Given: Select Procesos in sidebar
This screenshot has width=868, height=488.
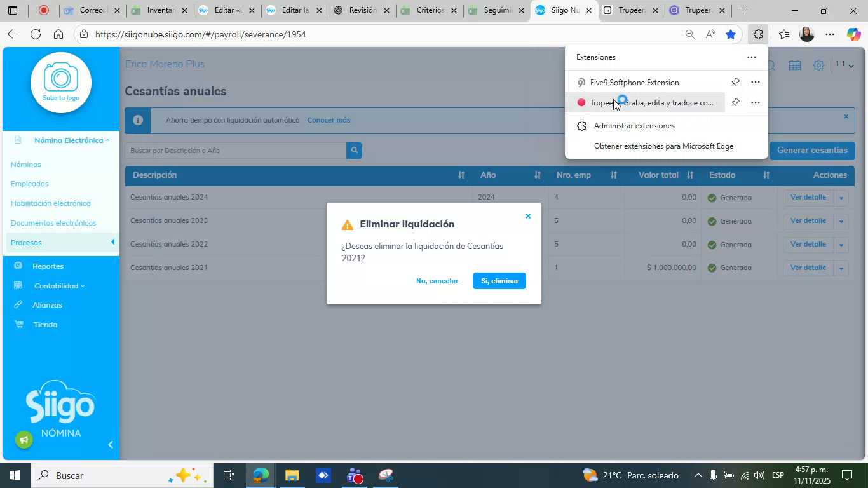Looking at the screenshot, I should coord(61,243).
